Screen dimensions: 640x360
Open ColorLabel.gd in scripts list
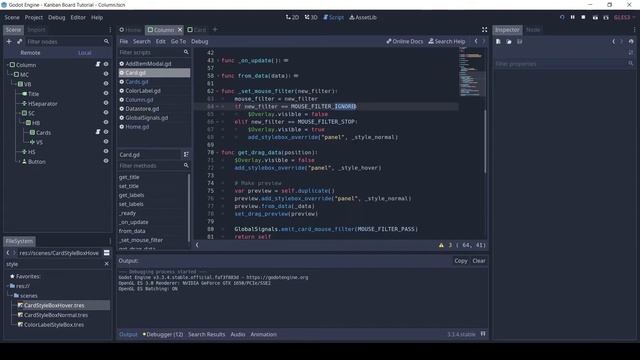(143, 91)
